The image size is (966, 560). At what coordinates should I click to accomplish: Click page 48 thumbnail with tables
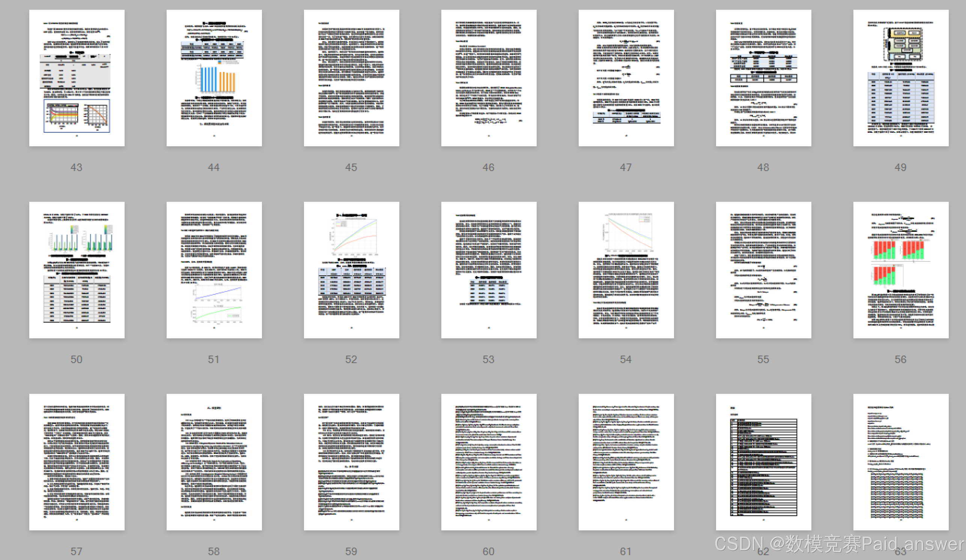pyautogui.click(x=763, y=78)
